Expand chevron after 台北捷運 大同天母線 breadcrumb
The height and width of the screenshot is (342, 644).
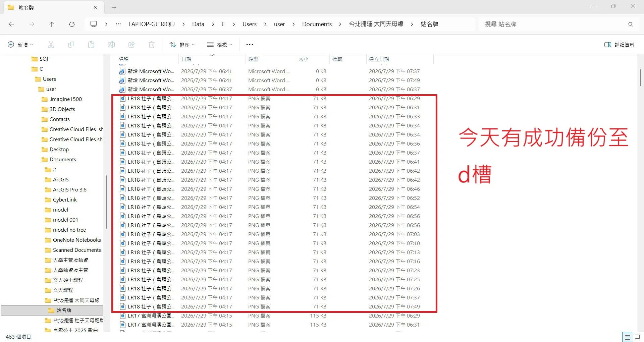pyautogui.click(x=412, y=24)
